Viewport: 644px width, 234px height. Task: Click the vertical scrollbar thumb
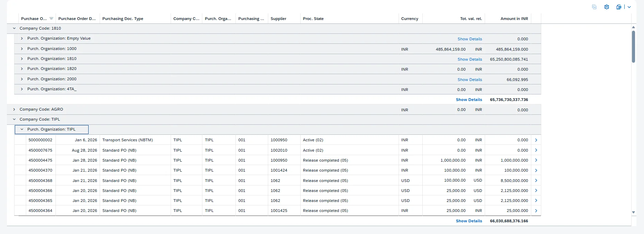click(633, 47)
